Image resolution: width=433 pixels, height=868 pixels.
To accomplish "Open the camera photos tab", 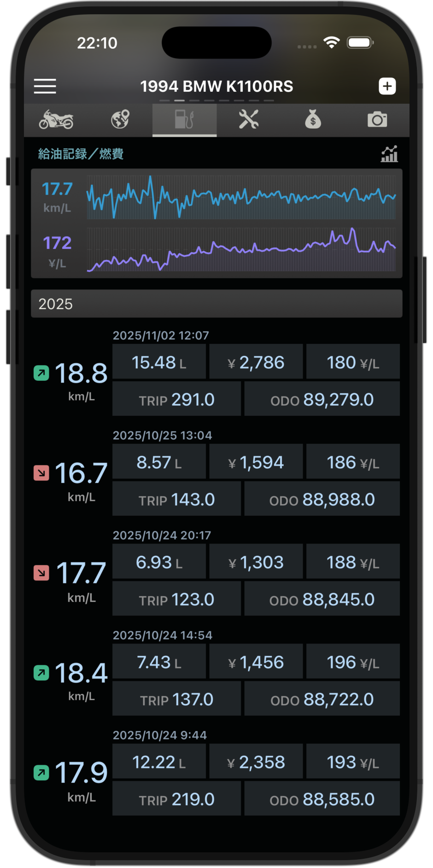I will click(x=377, y=120).
